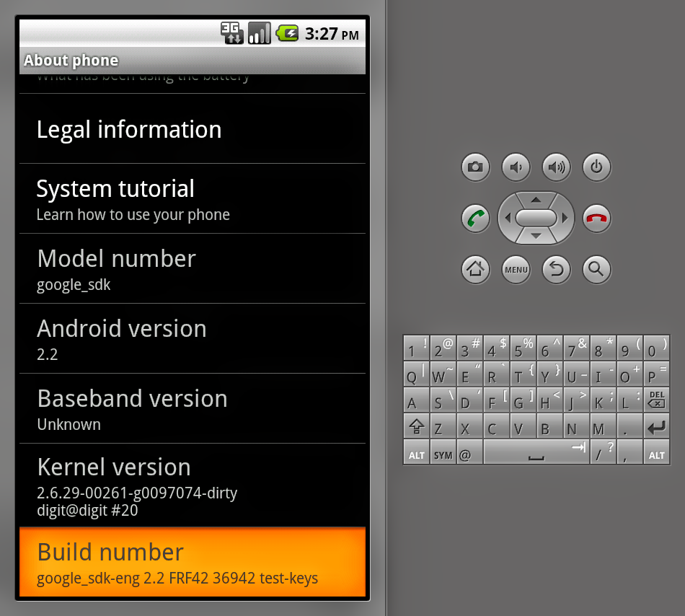Click the DEL key on keyboard
The height and width of the screenshot is (616, 685).
pos(656,400)
